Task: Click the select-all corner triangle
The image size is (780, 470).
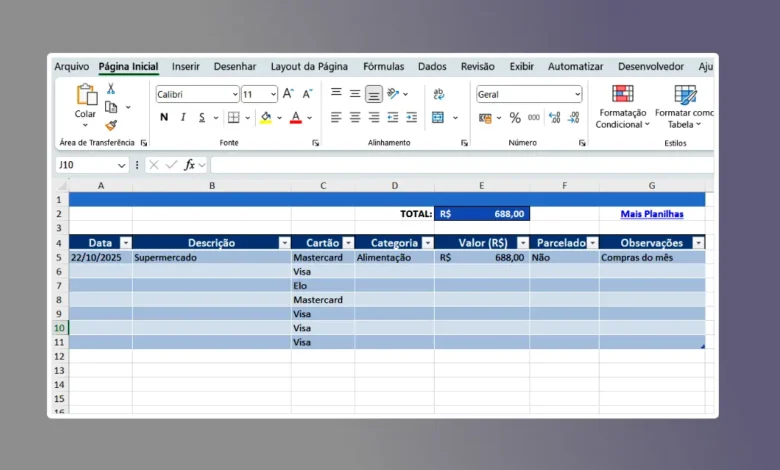Action: point(62,186)
